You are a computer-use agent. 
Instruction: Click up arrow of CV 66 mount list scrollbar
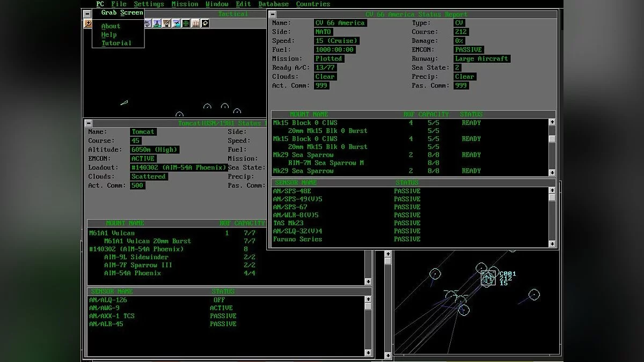tap(552, 122)
